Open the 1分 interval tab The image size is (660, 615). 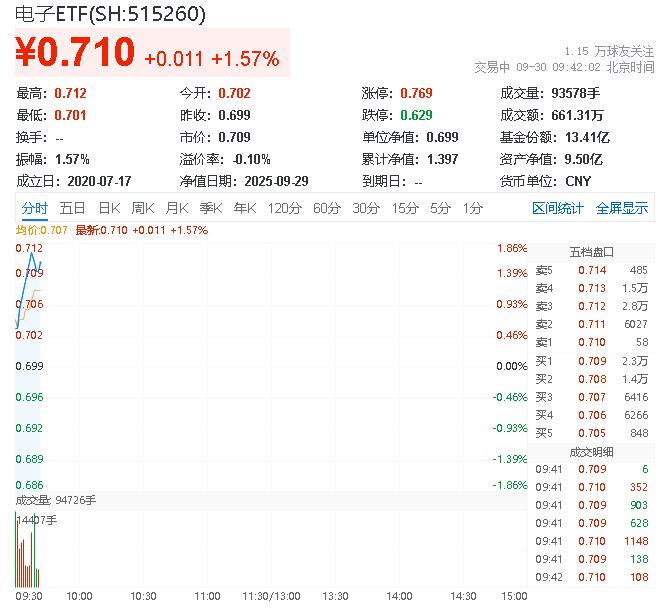coord(472,208)
